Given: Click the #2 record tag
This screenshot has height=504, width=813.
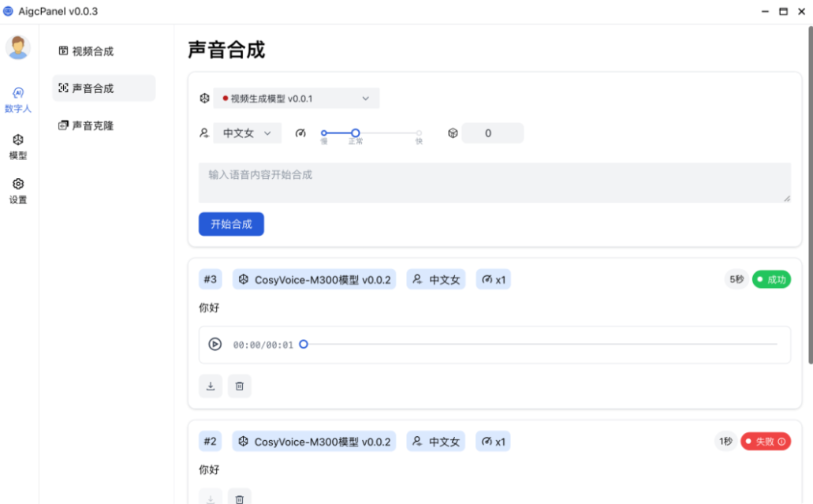Looking at the screenshot, I should (211, 441).
